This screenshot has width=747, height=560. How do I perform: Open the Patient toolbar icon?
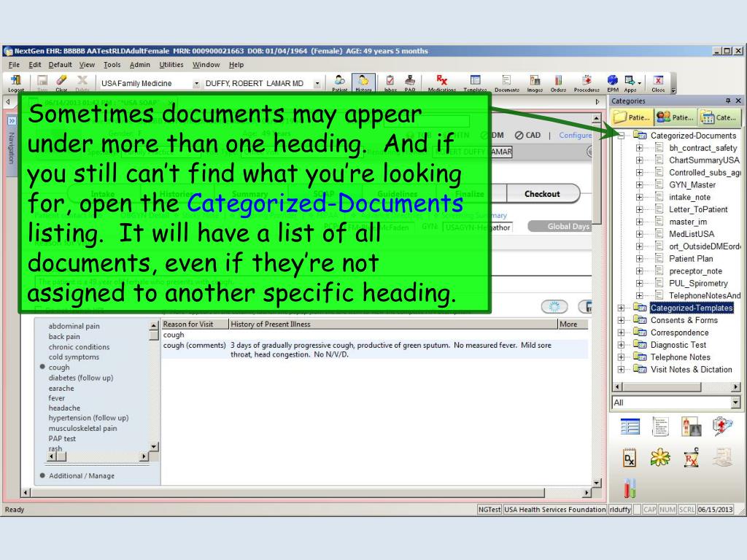coord(340,83)
